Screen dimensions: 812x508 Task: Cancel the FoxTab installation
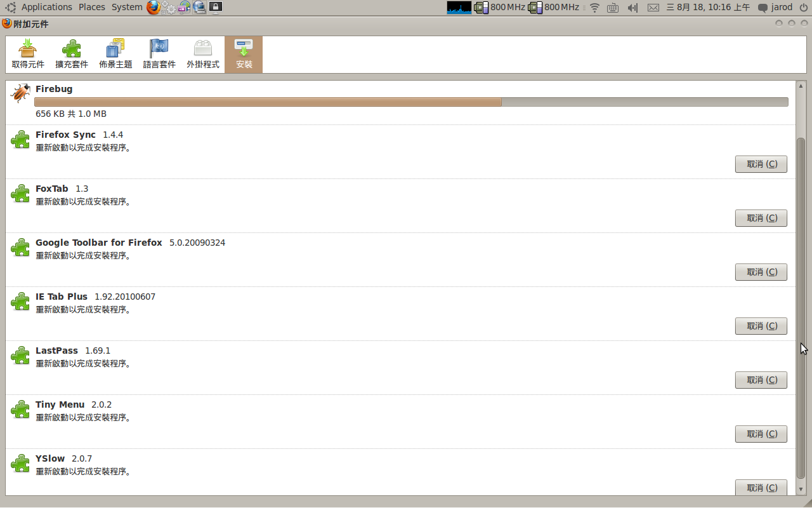coord(761,218)
